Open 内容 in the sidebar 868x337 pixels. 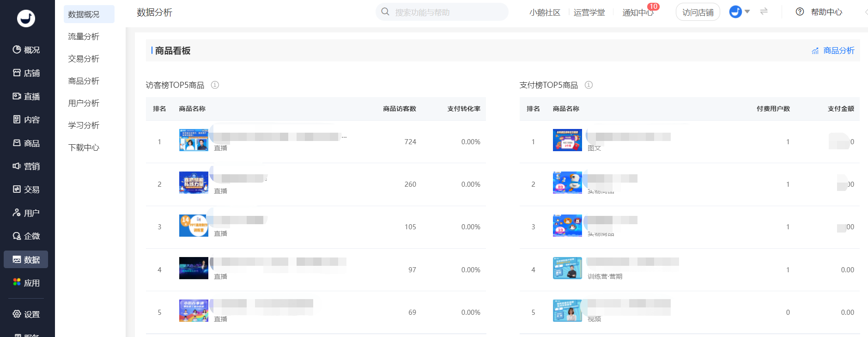(26, 120)
